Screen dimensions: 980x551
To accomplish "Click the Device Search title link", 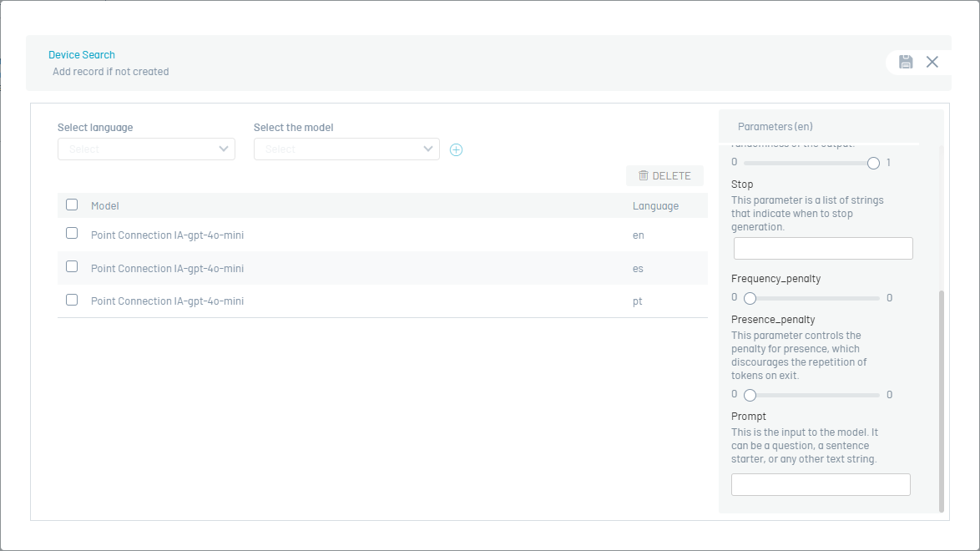I will click(82, 55).
